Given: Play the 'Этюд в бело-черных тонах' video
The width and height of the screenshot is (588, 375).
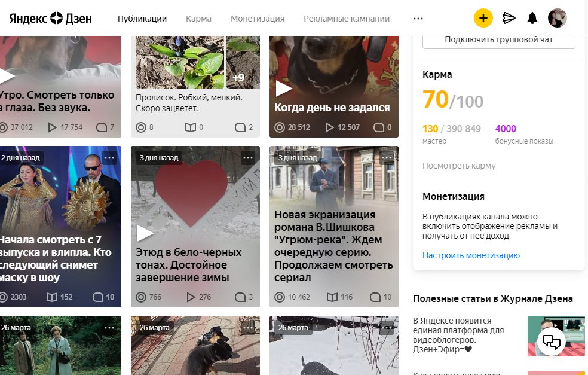Looking at the screenshot, I should click(x=145, y=233).
